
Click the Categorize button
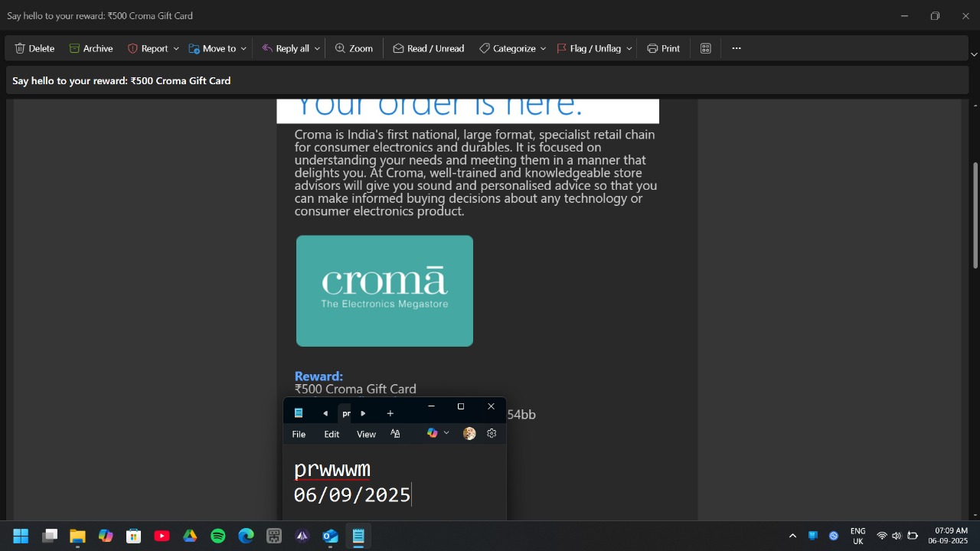click(508, 48)
